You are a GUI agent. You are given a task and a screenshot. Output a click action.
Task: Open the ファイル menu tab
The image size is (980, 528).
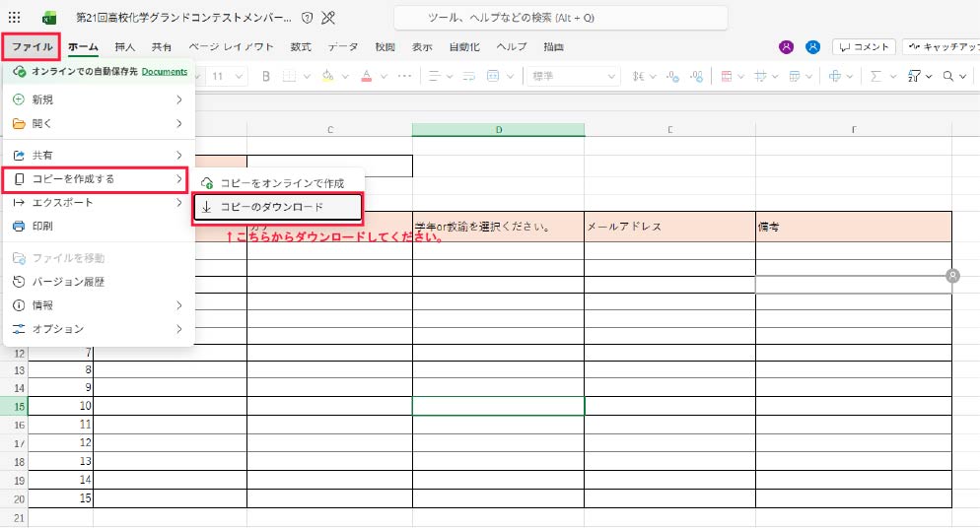tap(32, 47)
